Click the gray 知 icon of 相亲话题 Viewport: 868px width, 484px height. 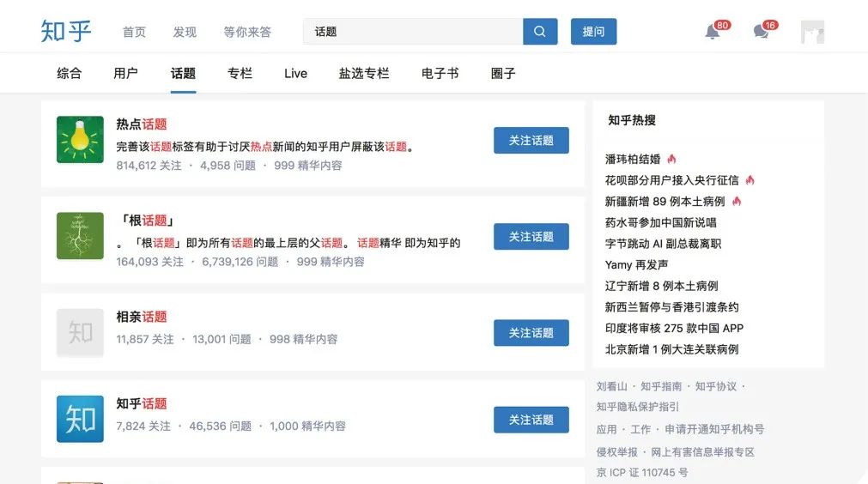pyautogui.click(x=80, y=332)
